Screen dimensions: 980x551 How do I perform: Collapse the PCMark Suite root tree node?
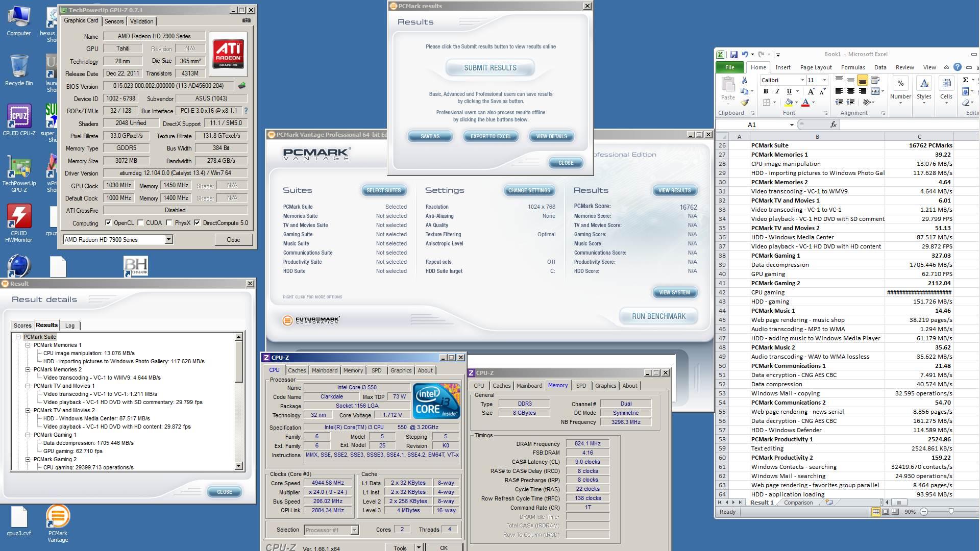18,337
